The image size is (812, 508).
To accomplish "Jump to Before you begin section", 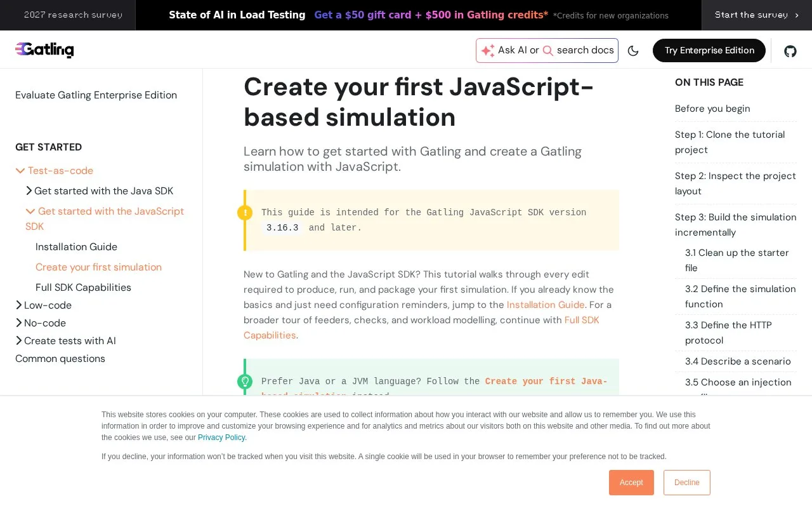I will (712, 109).
